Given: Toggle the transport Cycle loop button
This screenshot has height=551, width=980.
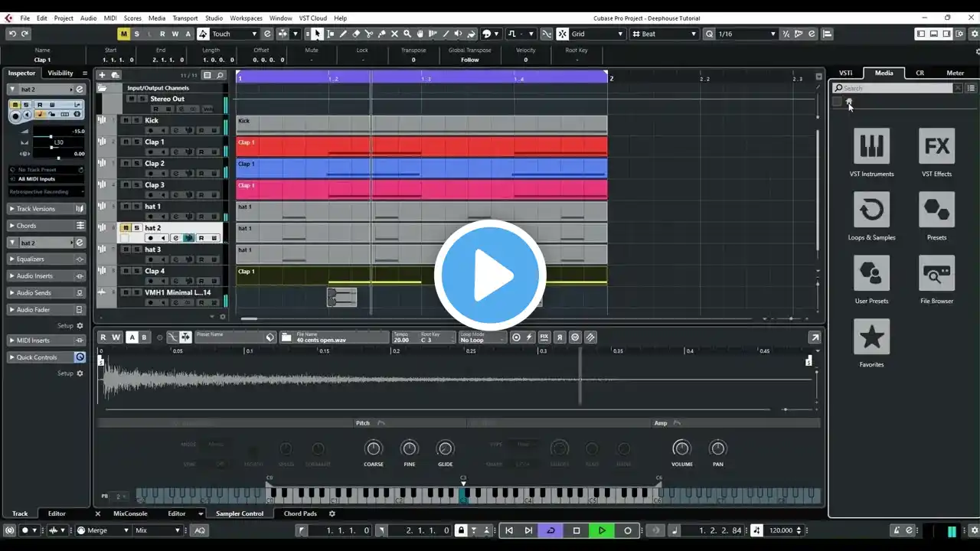Looking at the screenshot, I should click(550, 530).
